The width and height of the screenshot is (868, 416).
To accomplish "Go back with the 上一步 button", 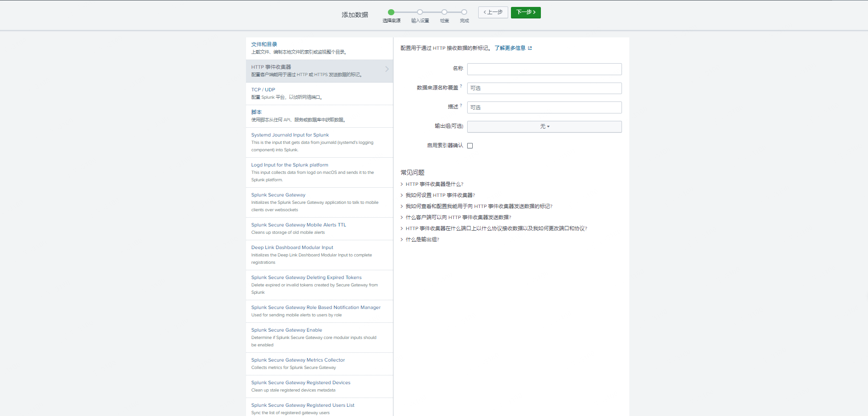I will click(493, 12).
